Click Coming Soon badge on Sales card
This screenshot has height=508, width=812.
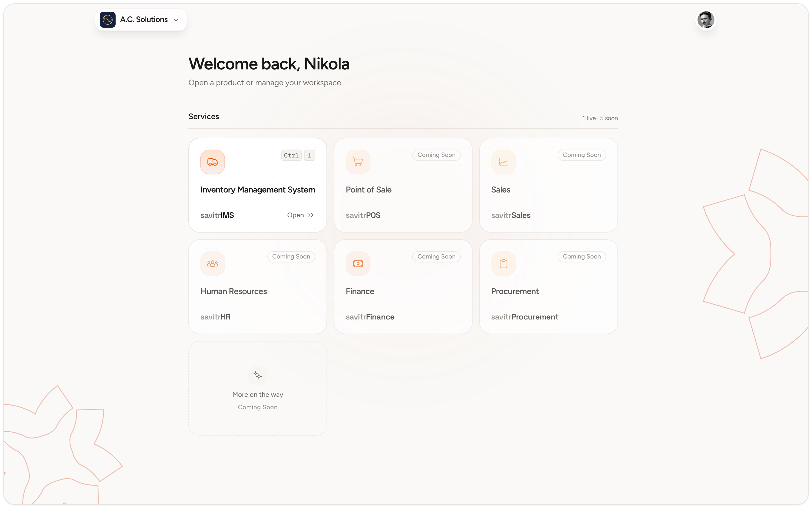click(581, 155)
